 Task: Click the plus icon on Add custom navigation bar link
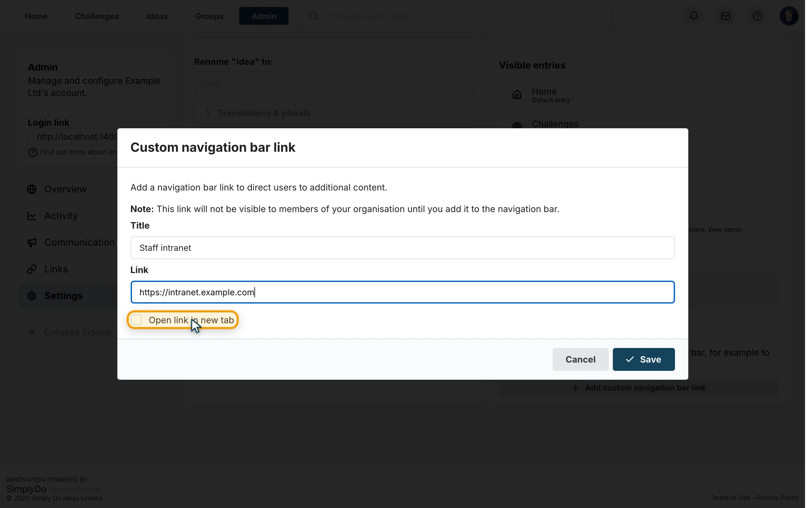point(575,388)
